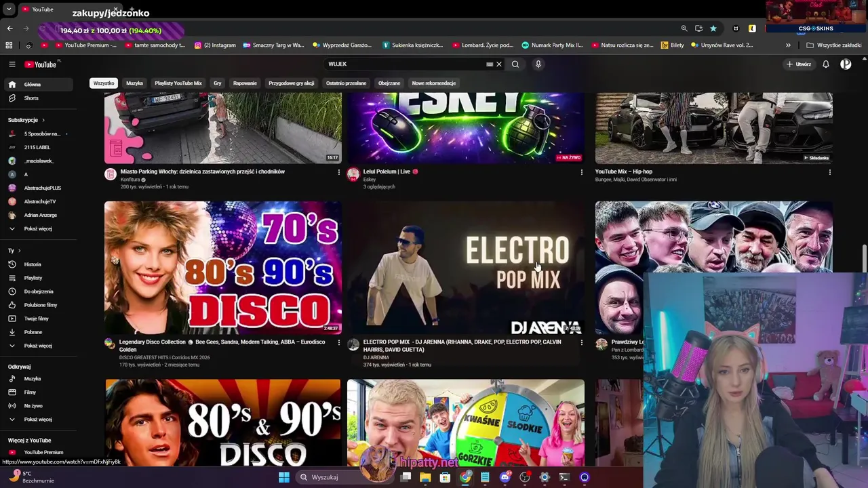Click the Windows Start button
This screenshot has height=488, width=868.
(x=283, y=477)
